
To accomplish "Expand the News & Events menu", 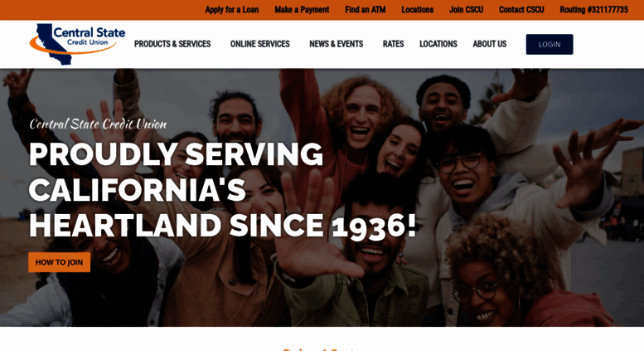I will (337, 44).
